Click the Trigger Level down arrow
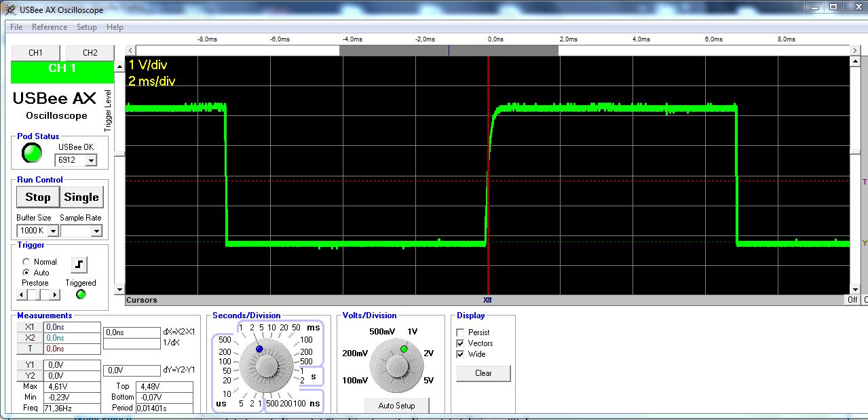Viewport: 868px width, 420px height. tap(119, 289)
